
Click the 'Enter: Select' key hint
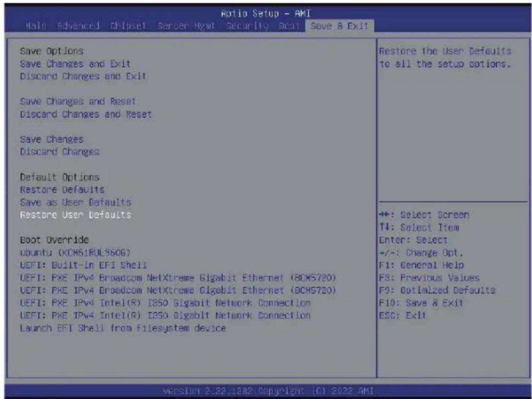413,240
